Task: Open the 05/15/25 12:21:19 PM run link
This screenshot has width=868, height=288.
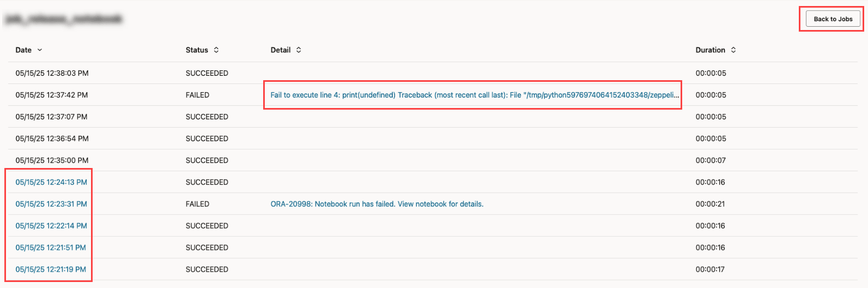Action: pyautogui.click(x=51, y=269)
